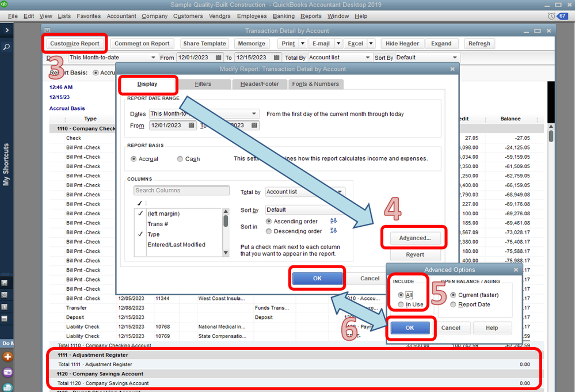This screenshot has height=392, width=575.
Task: Switch to the Filters tab
Action: 203,84
